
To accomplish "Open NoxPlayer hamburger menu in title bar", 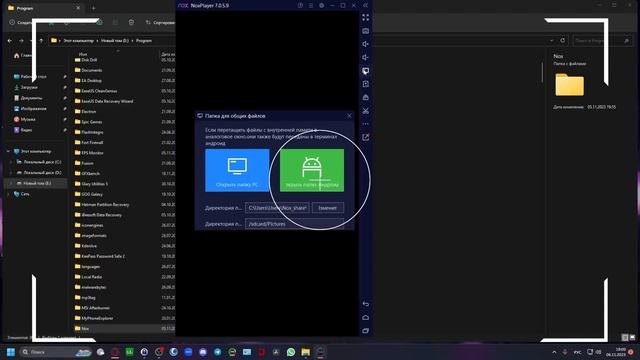I will tap(311, 5).
